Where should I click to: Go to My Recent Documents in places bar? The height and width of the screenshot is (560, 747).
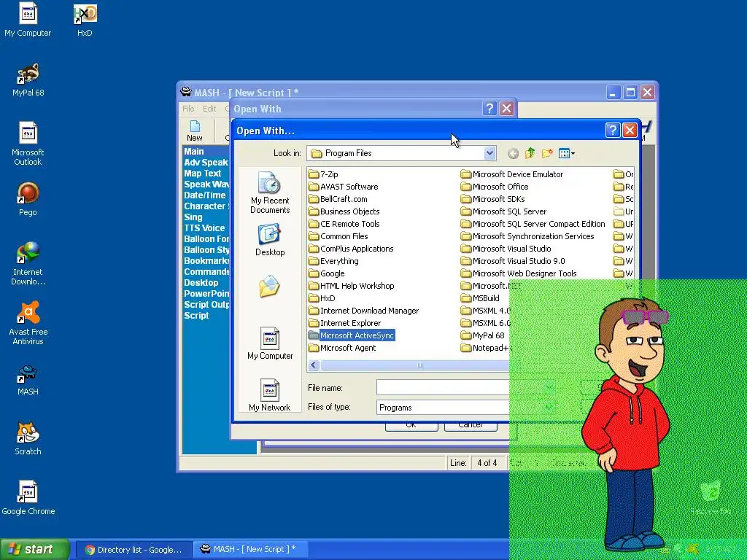270,193
